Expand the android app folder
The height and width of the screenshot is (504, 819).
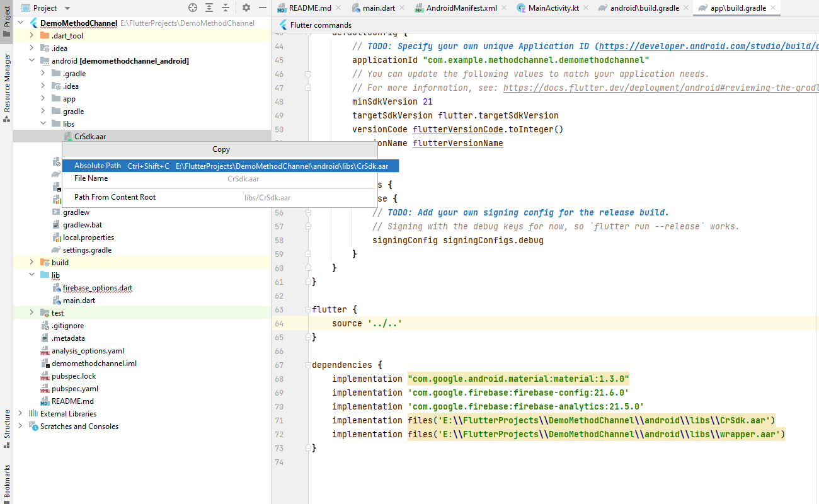(x=43, y=99)
